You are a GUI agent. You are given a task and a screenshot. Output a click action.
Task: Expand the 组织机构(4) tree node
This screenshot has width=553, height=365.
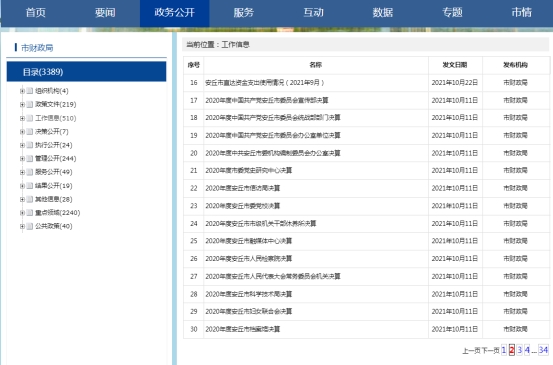(22, 91)
